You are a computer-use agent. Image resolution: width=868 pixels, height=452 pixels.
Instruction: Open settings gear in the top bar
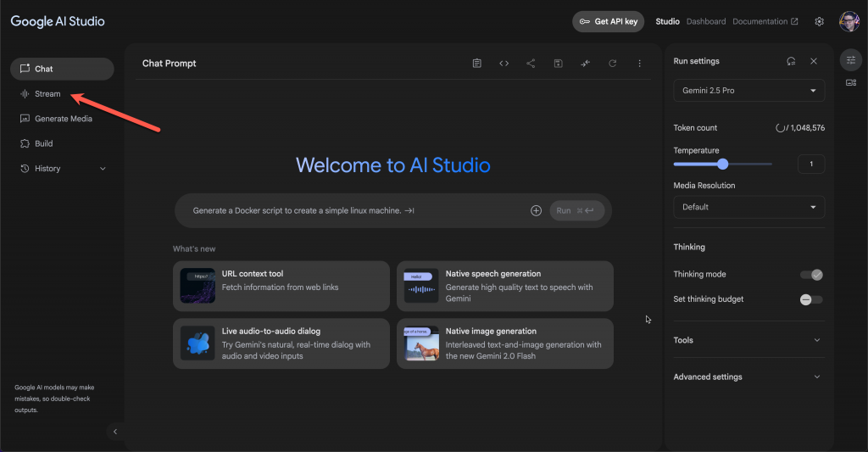click(819, 21)
